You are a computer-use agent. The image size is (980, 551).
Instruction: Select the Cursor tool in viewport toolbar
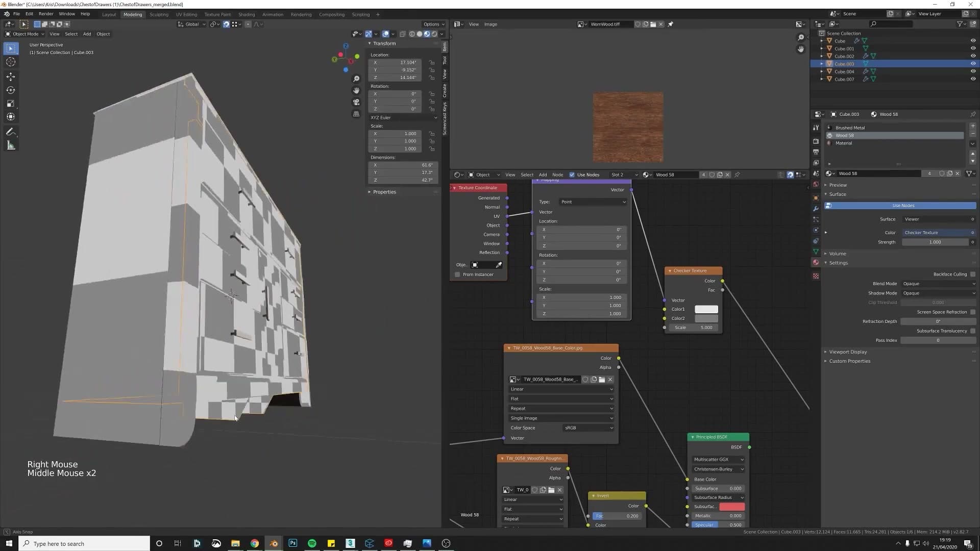coord(11,62)
